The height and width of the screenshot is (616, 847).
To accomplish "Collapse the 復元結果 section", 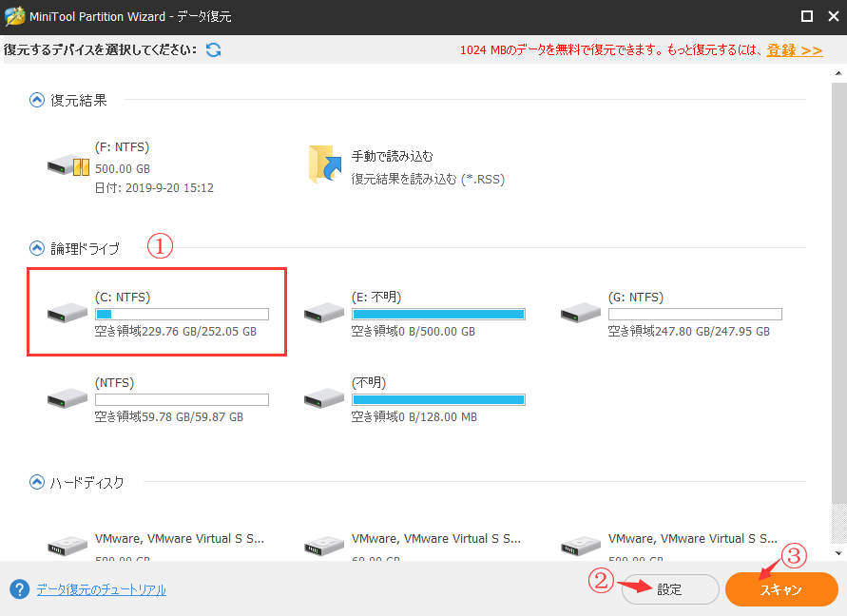I will [x=37, y=100].
